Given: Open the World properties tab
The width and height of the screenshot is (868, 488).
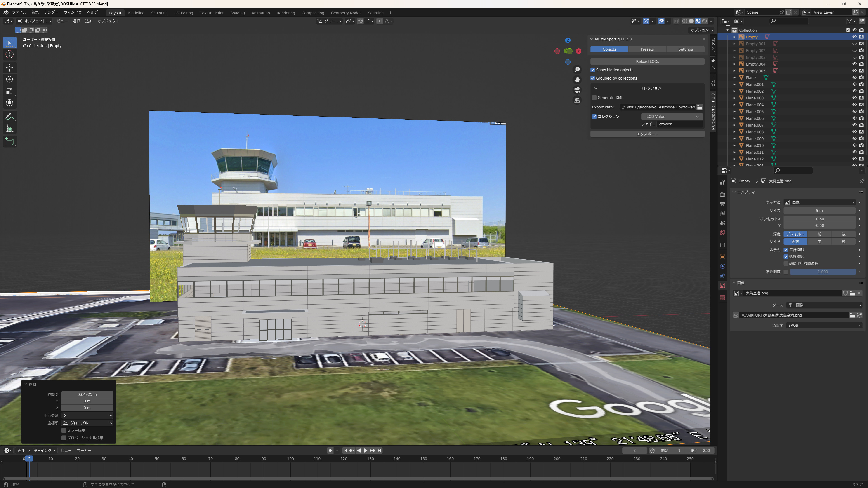Looking at the screenshot, I should click(x=722, y=233).
